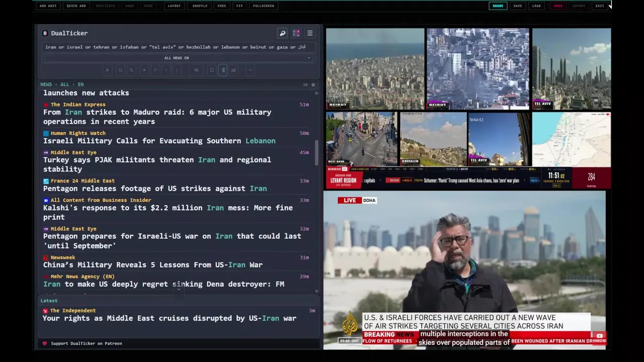Click Human Rights Watch source icon
644x362 pixels.
point(46,133)
